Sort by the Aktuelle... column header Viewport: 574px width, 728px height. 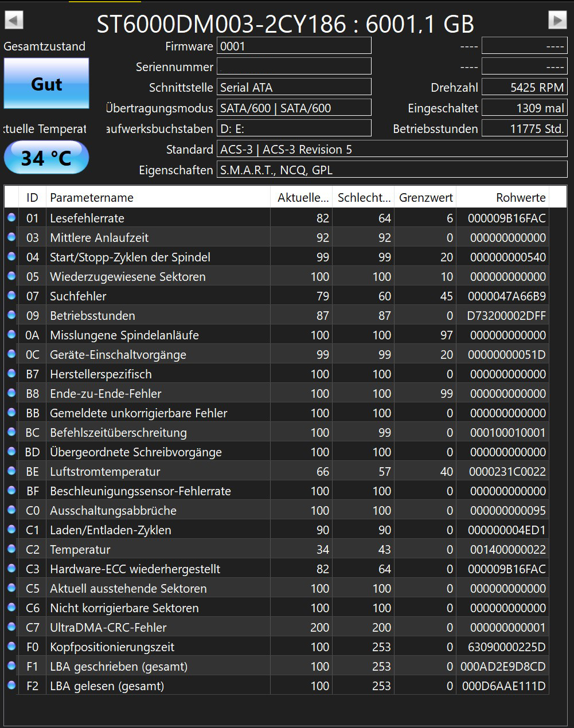(302, 197)
